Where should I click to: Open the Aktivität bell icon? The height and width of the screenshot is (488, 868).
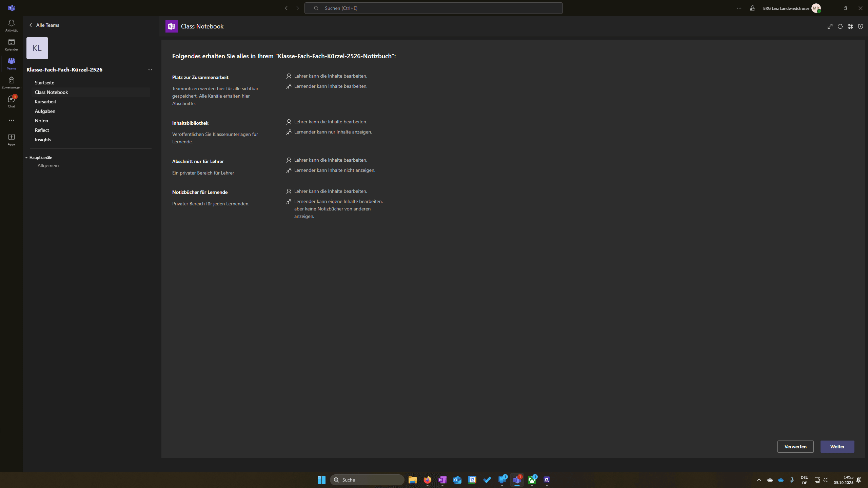11,26
